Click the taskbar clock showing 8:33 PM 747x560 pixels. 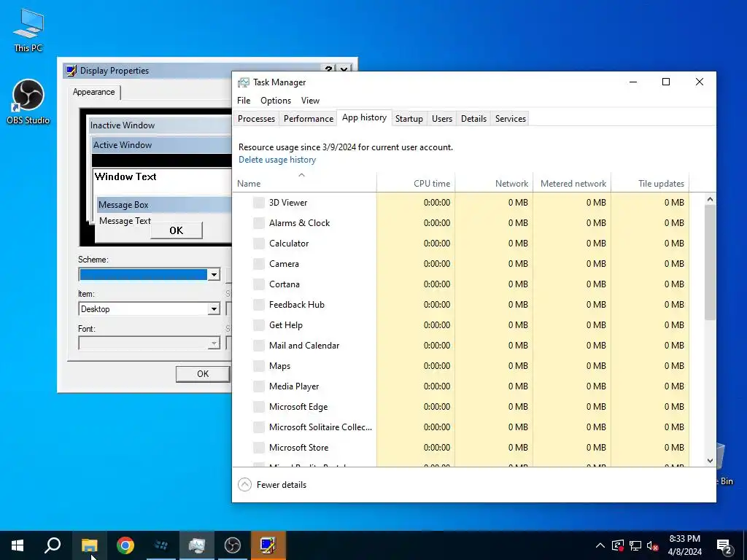pyautogui.click(x=684, y=545)
